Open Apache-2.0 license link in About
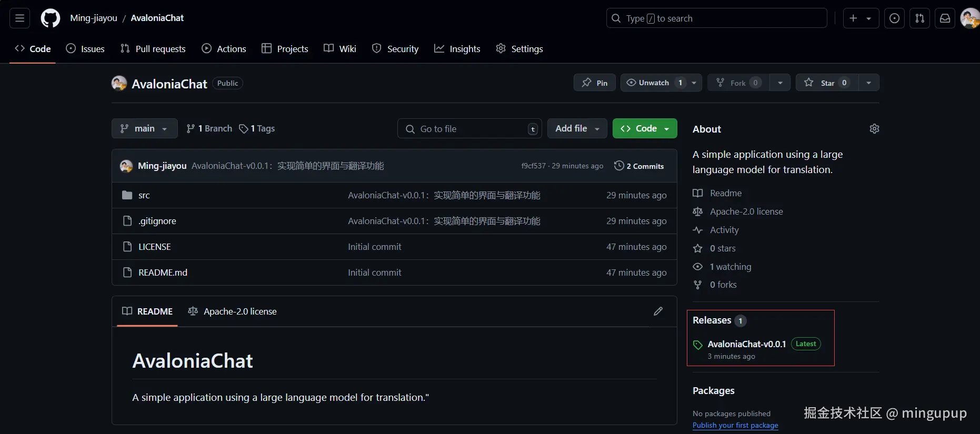 pos(738,211)
